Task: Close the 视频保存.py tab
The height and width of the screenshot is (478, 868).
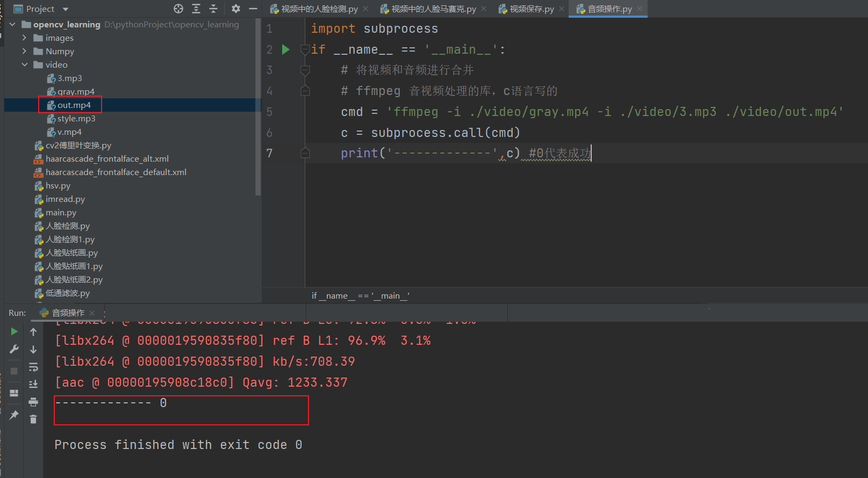Action: (x=562, y=9)
